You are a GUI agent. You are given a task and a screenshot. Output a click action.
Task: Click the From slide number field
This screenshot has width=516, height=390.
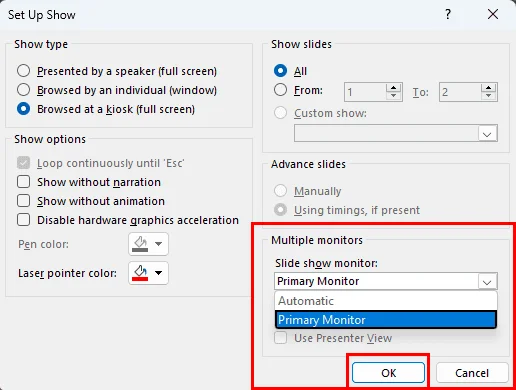click(x=365, y=92)
